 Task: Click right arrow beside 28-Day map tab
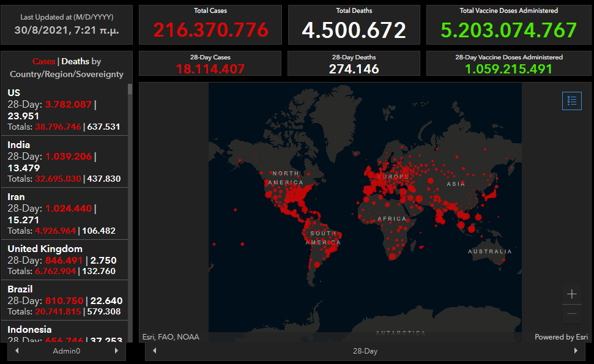coord(575,351)
